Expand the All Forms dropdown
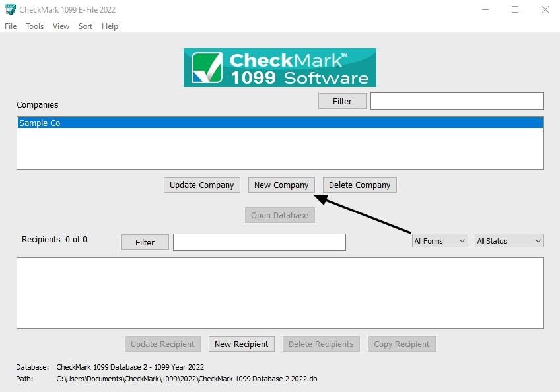 [x=439, y=240]
